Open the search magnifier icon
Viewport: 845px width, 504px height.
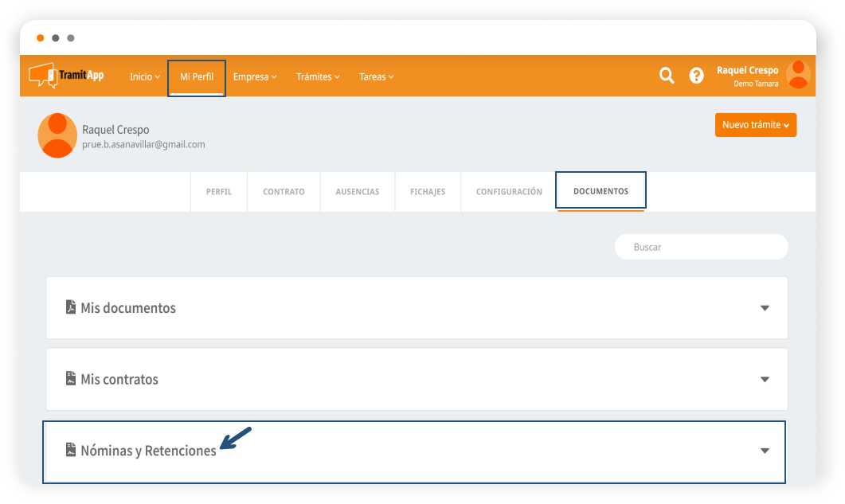pyautogui.click(x=667, y=76)
